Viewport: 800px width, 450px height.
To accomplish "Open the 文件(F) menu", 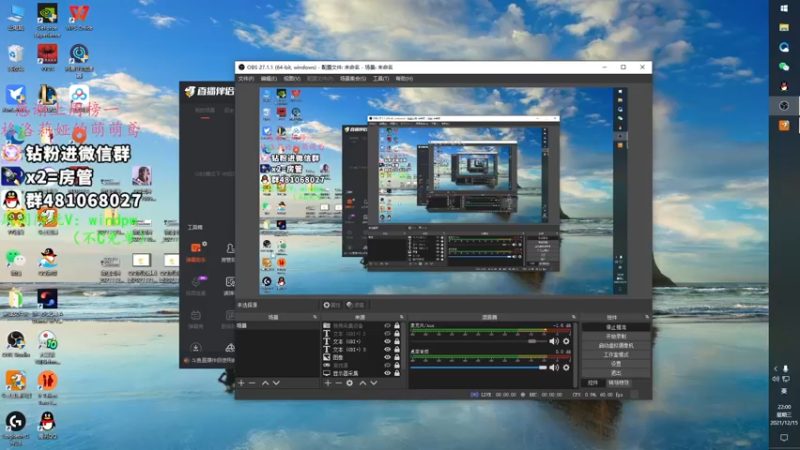I will tap(246, 79).
